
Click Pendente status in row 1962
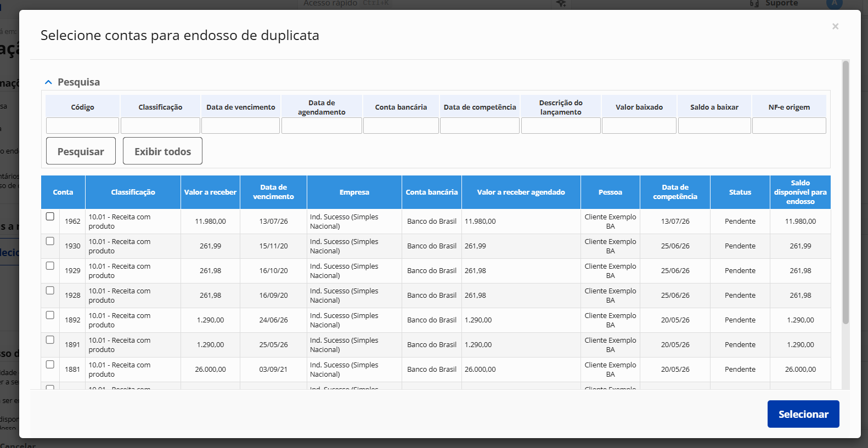click(740, 222)
